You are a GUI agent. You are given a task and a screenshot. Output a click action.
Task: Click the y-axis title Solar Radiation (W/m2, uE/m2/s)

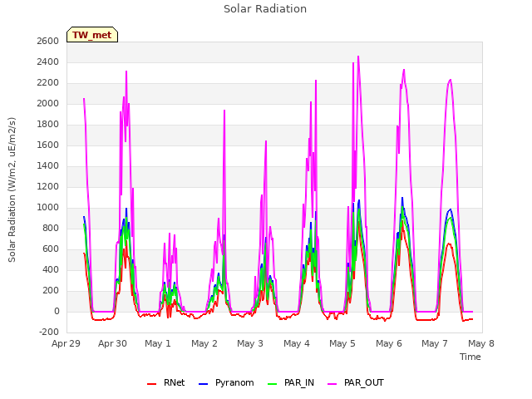[12, 190]
